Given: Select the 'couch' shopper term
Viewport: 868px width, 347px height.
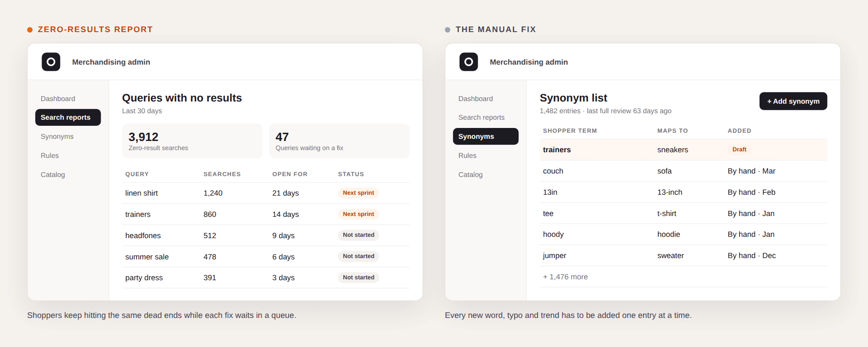Looking at the screenshot, I should (553, 171).
